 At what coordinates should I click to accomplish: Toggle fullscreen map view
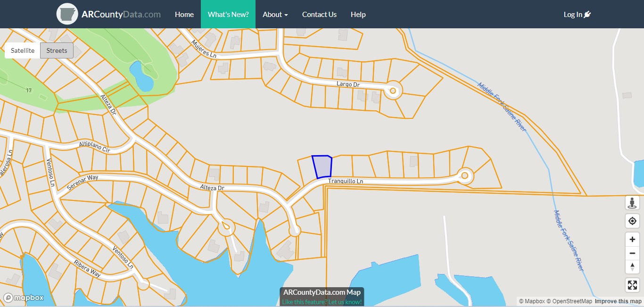[632, 285]
